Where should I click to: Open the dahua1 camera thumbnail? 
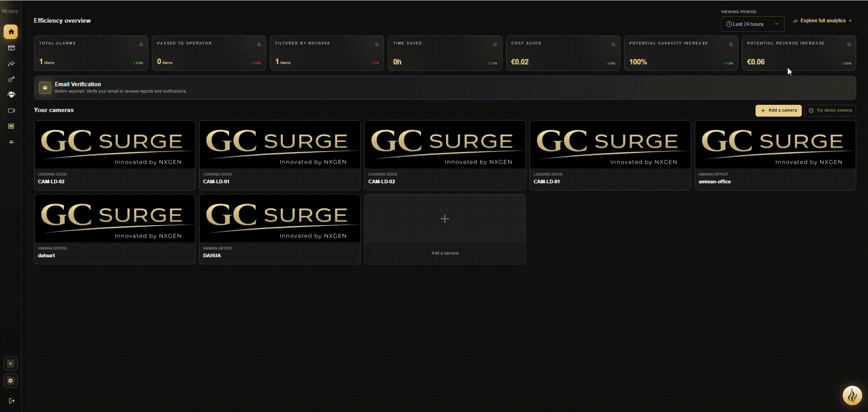pyautogui.click(x=115, y=219)
